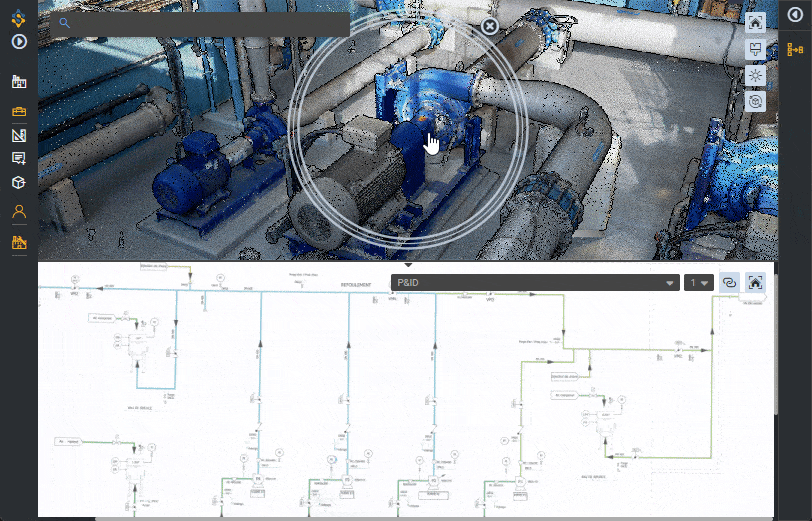Open the user profile icon
Viewport: 812px width, 521px height.
[x=18, y=211]
